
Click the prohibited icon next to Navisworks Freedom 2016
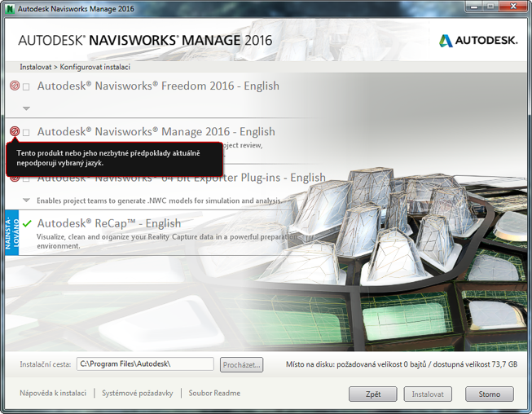coord(15,86)
